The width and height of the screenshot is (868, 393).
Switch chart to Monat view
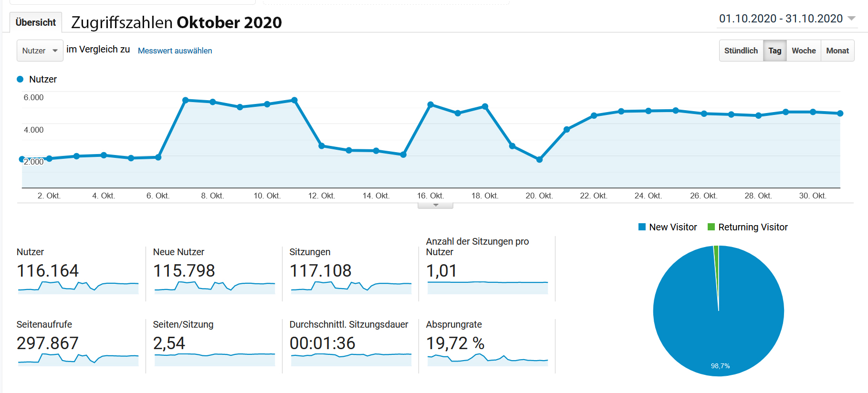click(837, 51)
